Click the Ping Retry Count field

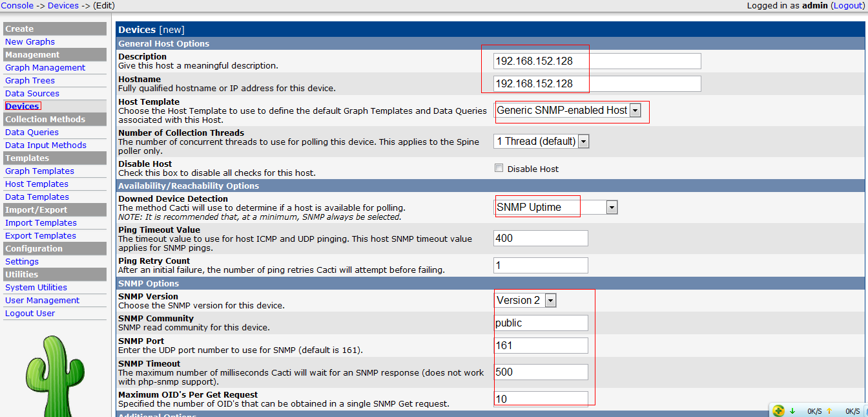[x=541, y=265]
